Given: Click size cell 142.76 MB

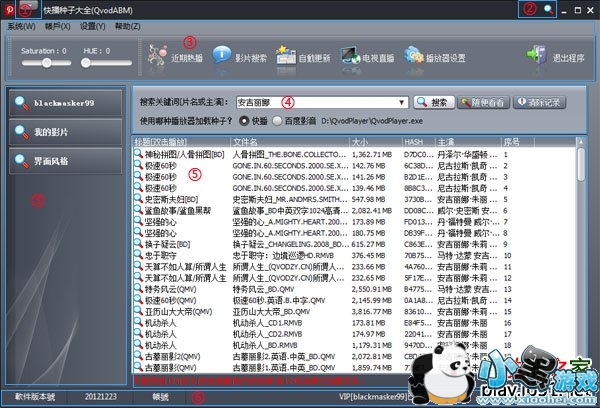Looking at the screenshot, I should (368, 165).
